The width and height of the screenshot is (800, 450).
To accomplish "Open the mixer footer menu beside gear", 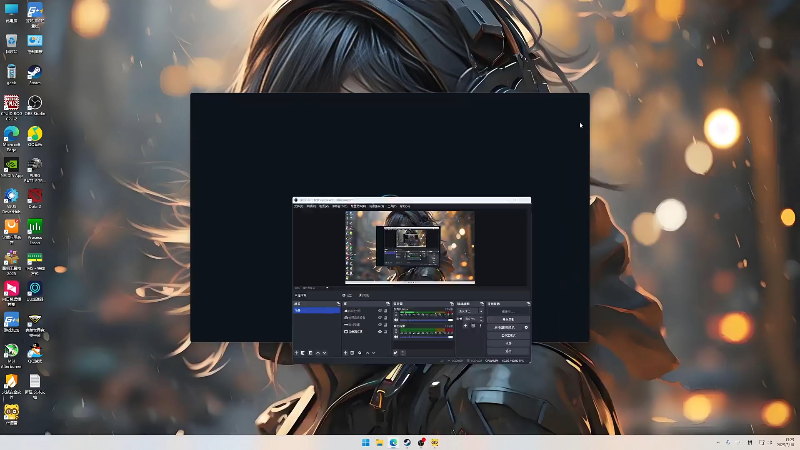I will [403, 353].
